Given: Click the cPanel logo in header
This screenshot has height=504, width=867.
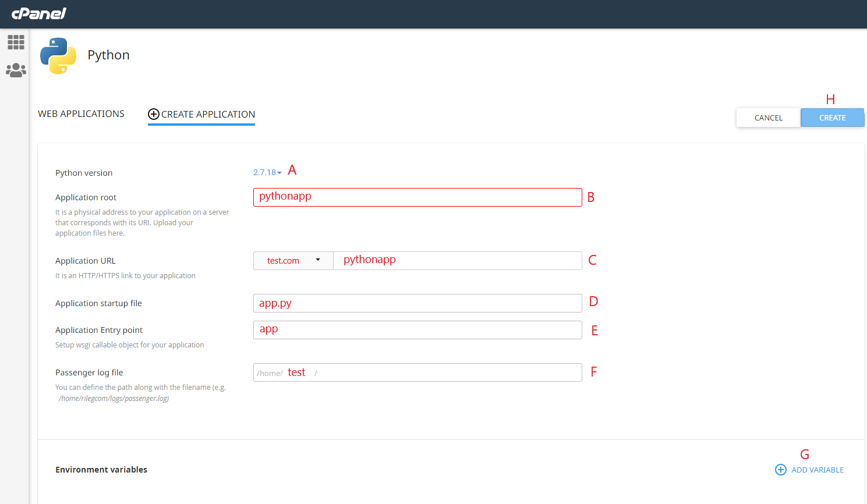Looking at the screenshot, I should click(39, 13).
